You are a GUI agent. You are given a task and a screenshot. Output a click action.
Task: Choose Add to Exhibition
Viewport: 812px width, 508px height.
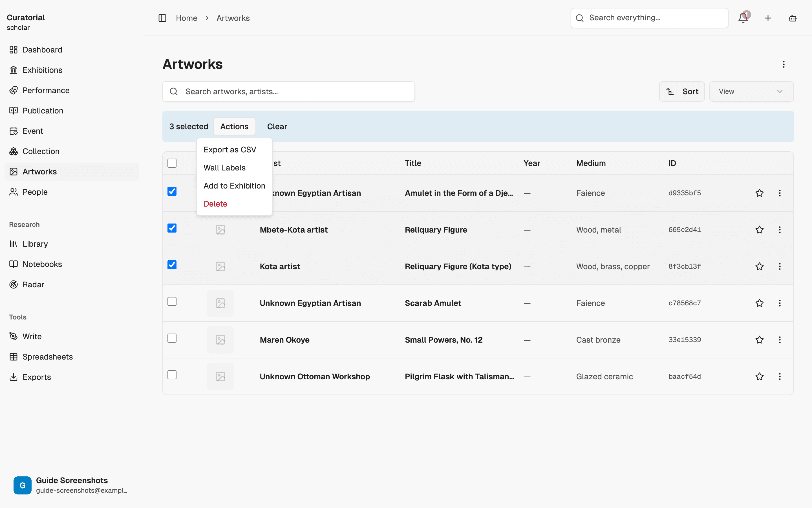tap(234, 186)
